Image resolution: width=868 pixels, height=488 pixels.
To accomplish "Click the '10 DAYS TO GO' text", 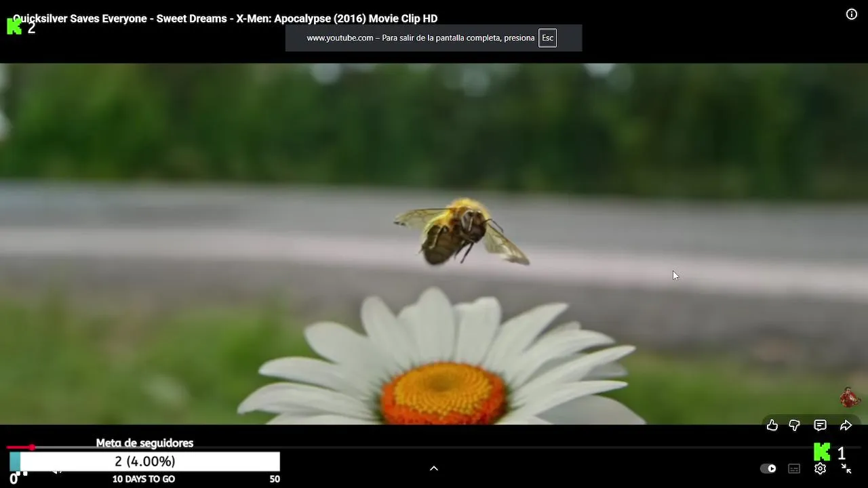I will [x=144, y=479].
